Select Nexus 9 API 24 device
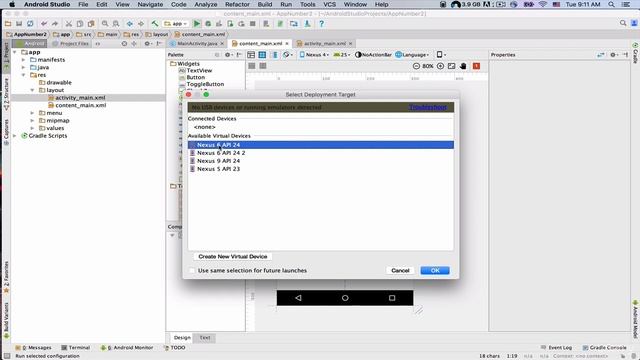This screenshot has width=640, height=360. pyautogui.click(x=320, y=161)
